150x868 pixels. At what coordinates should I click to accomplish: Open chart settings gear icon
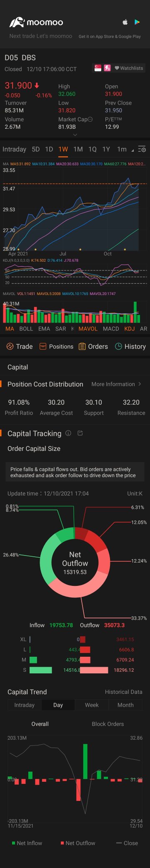[142, 149]
